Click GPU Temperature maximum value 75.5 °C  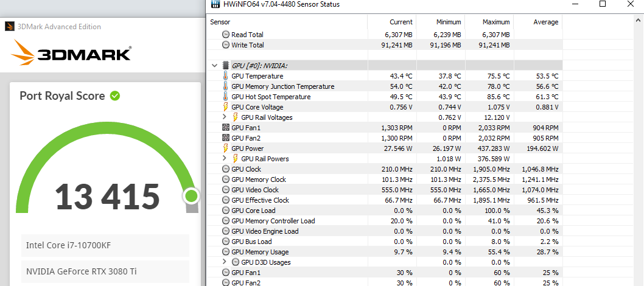click(x=498, y=76)
